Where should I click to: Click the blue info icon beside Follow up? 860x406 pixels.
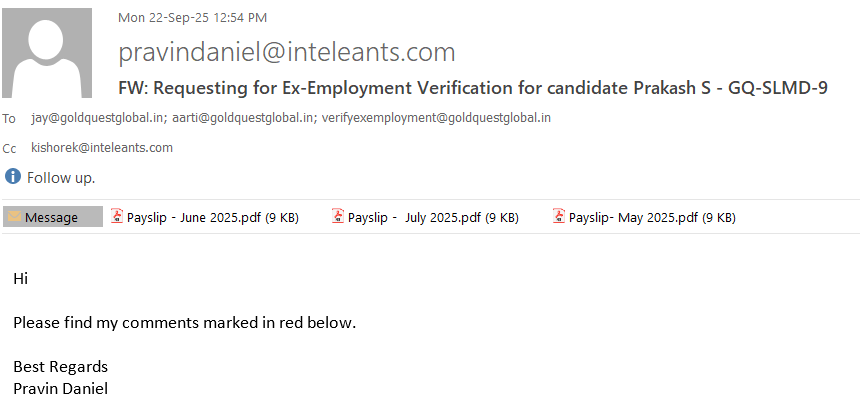[x=13, y=177]
